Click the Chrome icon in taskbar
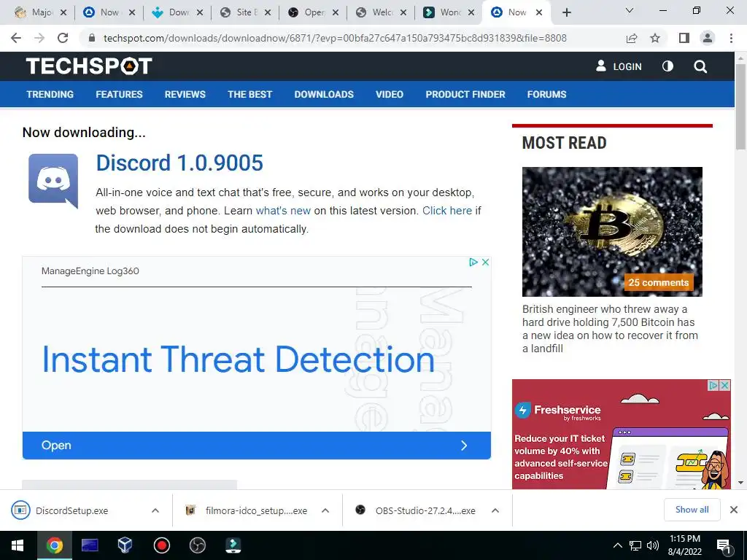This screenshot has width=747, height=560. tap(54, 545)
